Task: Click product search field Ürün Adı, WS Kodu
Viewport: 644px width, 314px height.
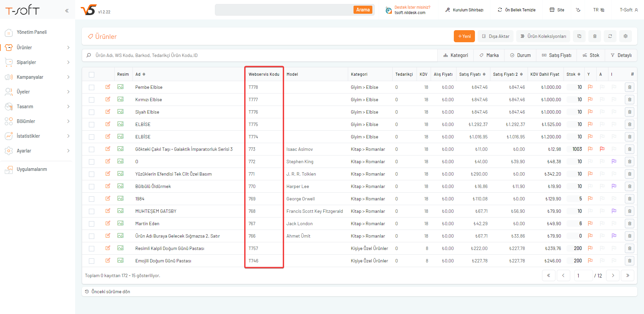Action: [260, 55]
